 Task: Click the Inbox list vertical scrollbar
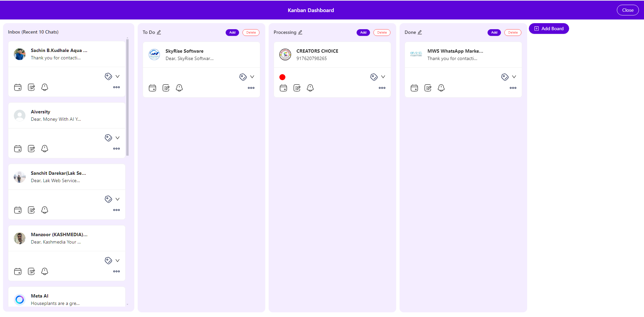(x=127, y=97)
